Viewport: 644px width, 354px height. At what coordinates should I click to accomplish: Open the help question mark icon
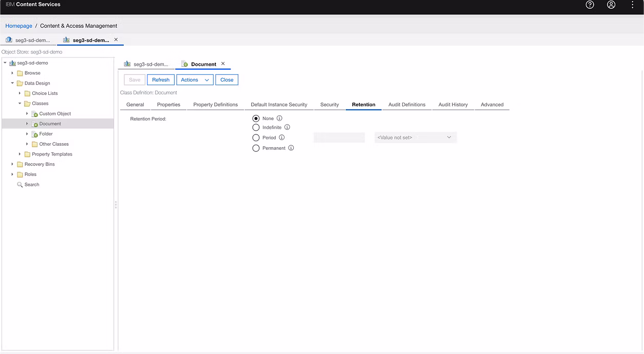coord(590,5)
